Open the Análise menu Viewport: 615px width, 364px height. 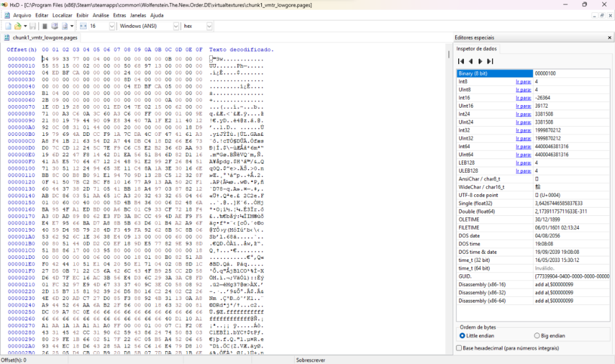pos(100,15)
